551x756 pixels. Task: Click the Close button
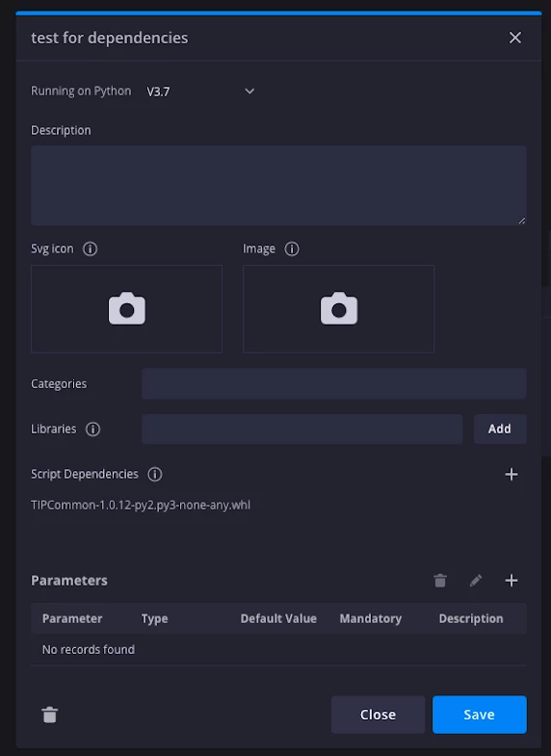(x=378, y=715)
